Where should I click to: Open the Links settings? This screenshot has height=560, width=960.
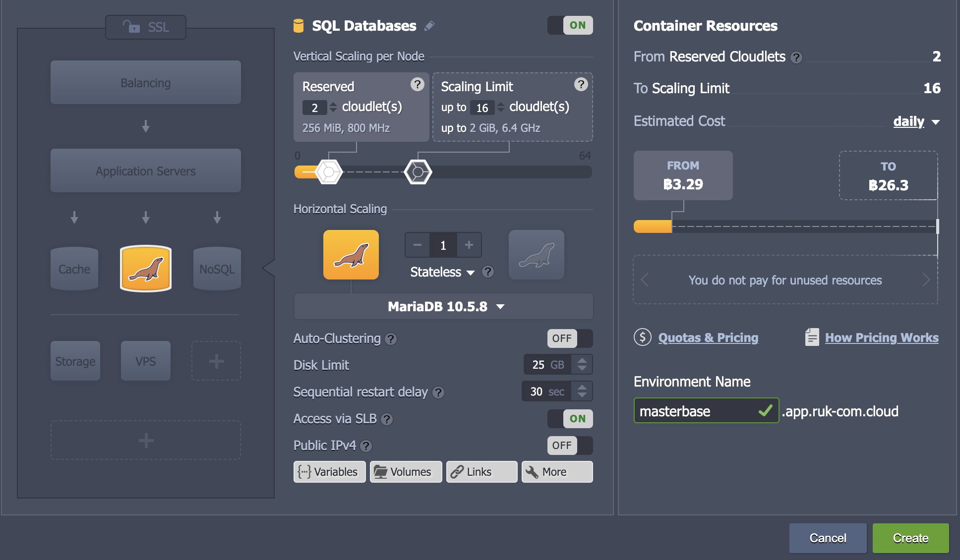[482, 472]
